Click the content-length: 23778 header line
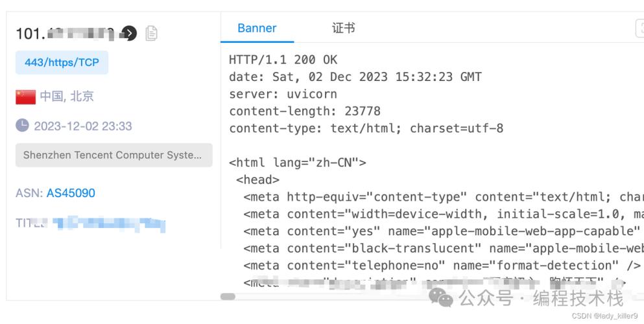The height and width of the screenshot is (324, 644). pyautogui.click(x=305, y=111)
